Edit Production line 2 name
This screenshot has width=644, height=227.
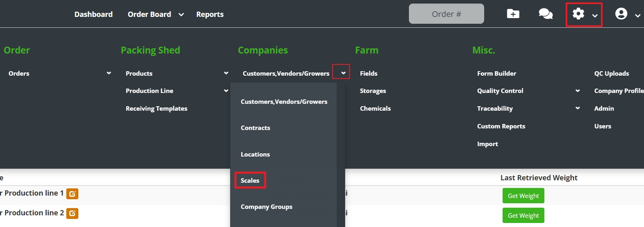(x=72, y=213)
